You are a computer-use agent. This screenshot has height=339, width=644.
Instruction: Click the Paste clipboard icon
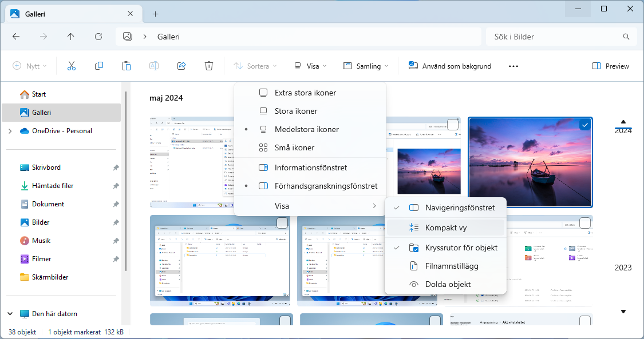point(127,66)
